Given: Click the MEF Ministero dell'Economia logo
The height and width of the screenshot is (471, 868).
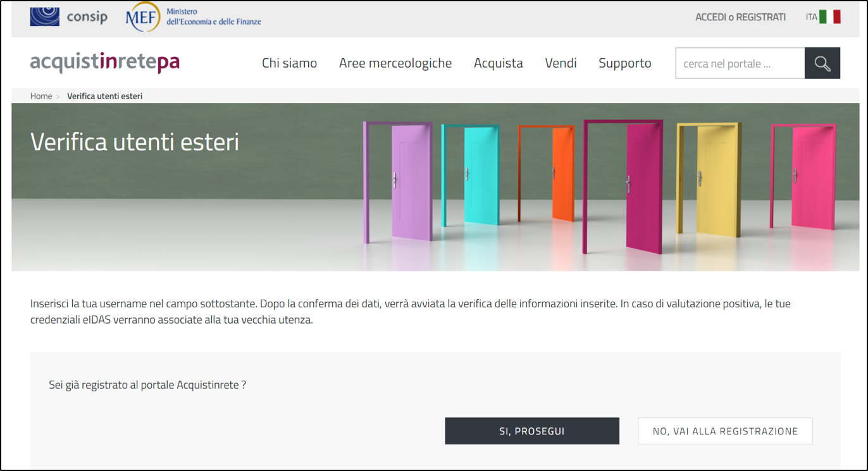Looking at the screenshot, I should coord(194,17).
